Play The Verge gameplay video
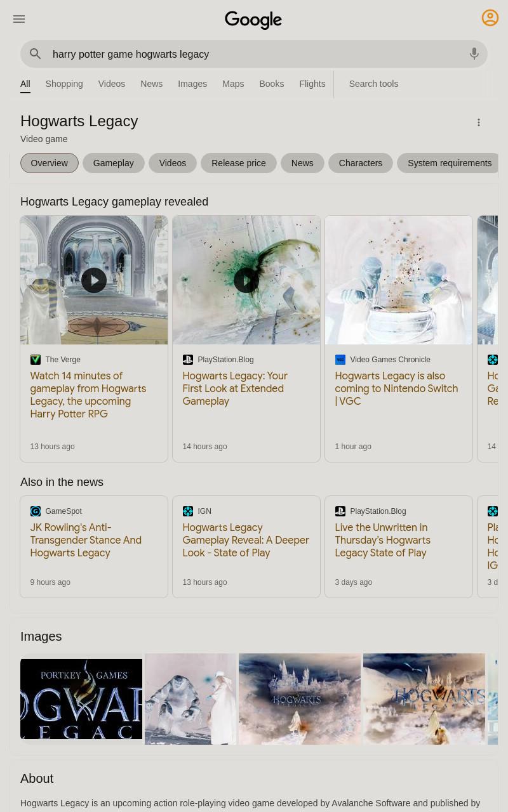Viewport: 508px width, 812px height. [94, 280]
